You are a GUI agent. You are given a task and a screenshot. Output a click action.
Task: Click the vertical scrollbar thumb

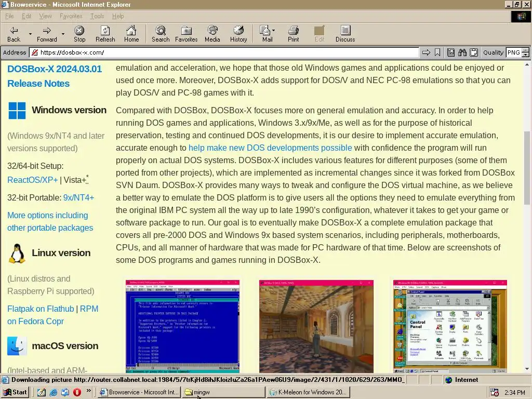click(x=527, y=168)
